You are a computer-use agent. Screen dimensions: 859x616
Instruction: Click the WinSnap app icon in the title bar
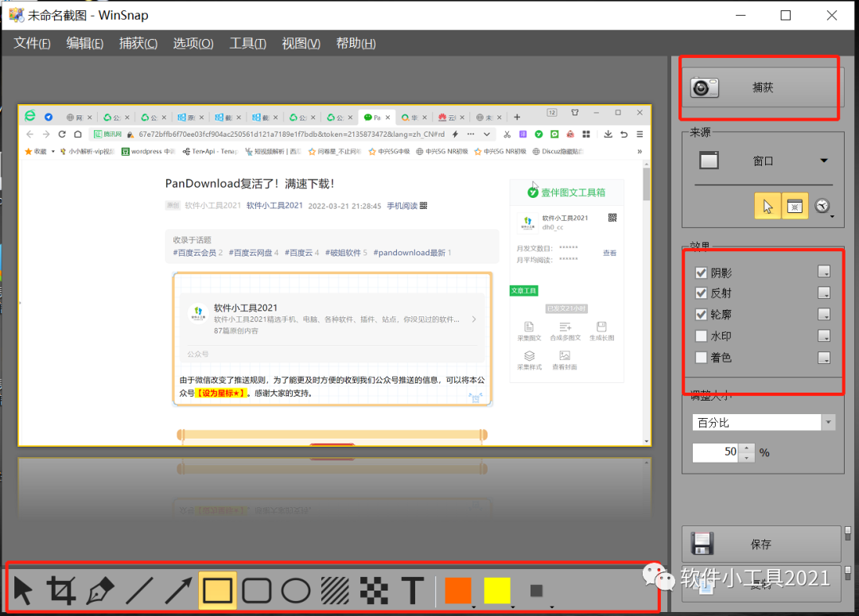pos(17,15)
